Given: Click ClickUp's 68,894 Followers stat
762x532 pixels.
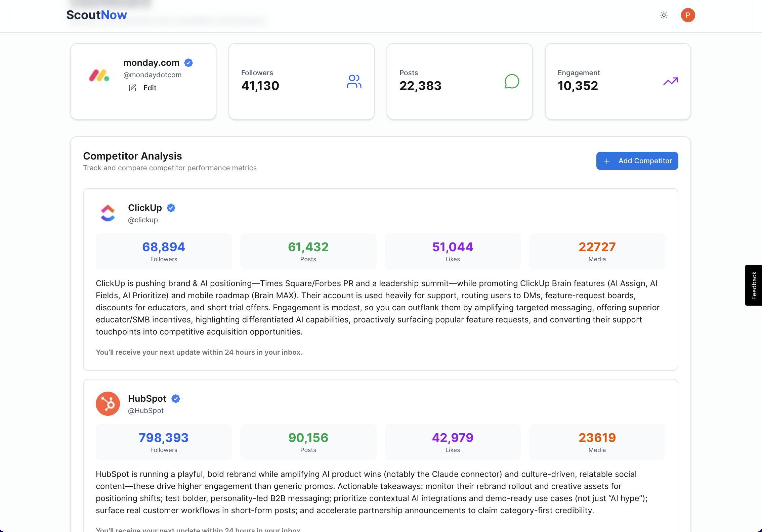Looking at the screenshot, I should 164,251.
